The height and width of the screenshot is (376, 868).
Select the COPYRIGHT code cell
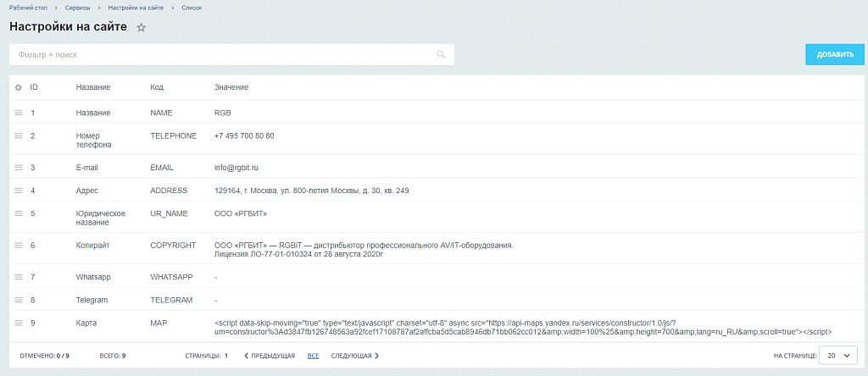[173, 245]
